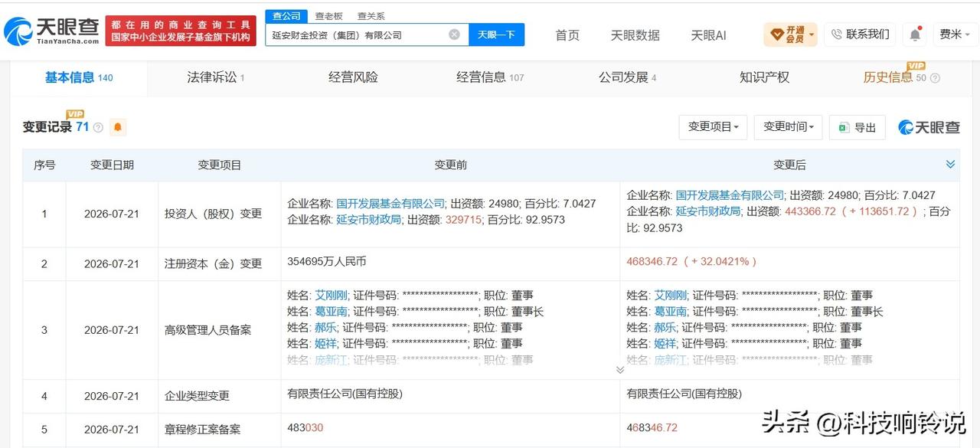This screenshot has height=448, width=980.
Task: Show help icon next to 历史信息
Action: coord(934,78)
